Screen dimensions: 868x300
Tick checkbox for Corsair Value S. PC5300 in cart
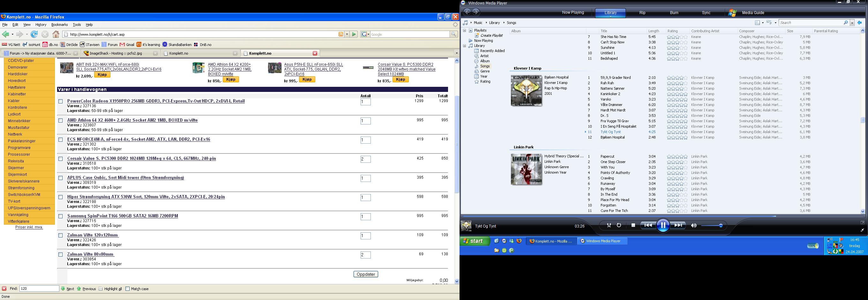61,159
